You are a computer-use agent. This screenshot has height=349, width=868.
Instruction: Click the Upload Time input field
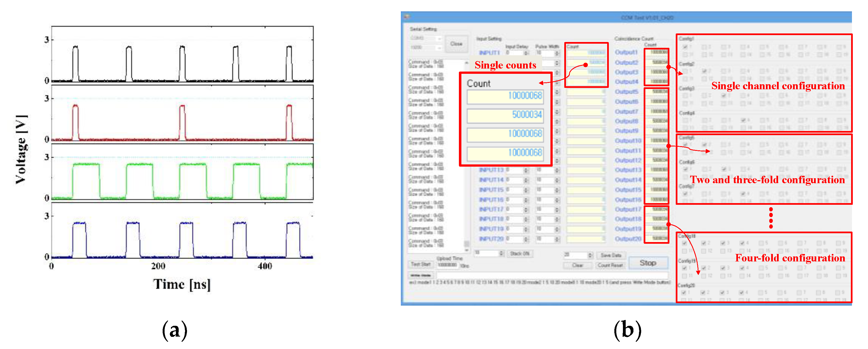coord(447,265)
